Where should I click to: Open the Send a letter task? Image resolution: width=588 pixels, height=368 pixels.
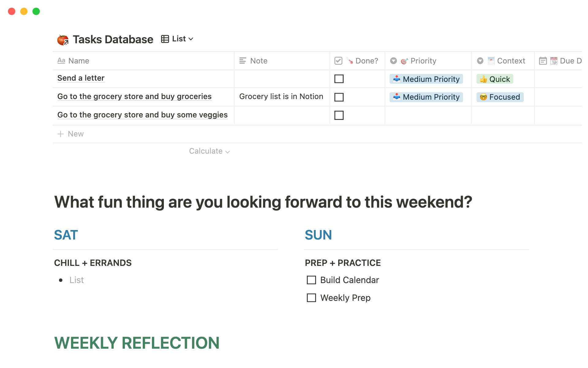click(x=81, y=78)
